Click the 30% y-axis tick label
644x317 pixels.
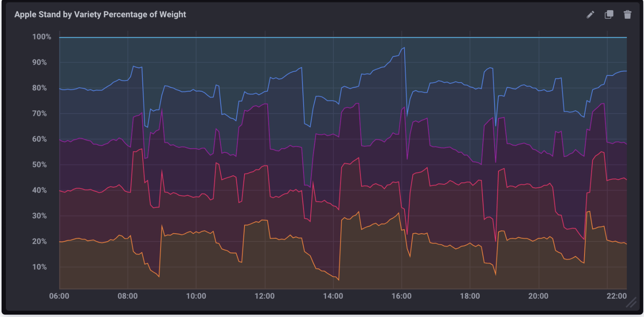click(x=40, y=216)
